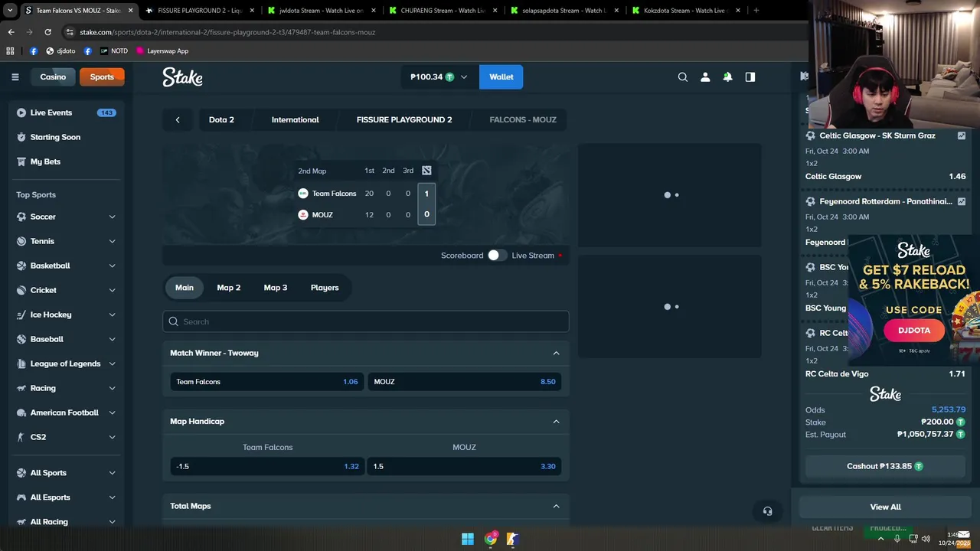The height and width of the screenshot is (551, 980).
Task: Switch to the Map 3 tab
Action: pos(276,288)
